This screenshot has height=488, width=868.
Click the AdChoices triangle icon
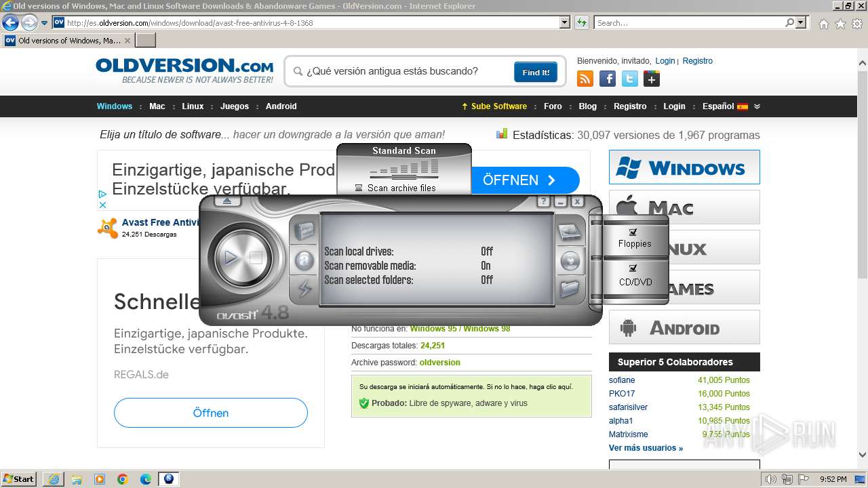pos(102,194)
